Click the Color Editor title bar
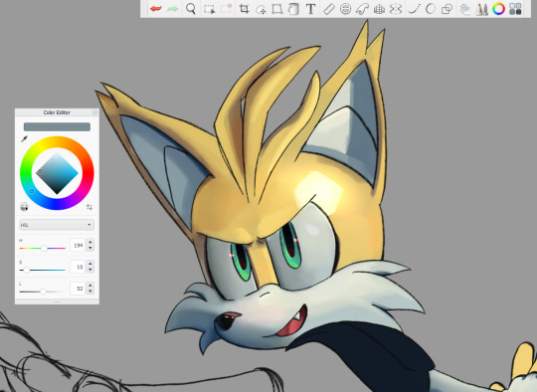537x392 pixels. [x=57, y=112]
